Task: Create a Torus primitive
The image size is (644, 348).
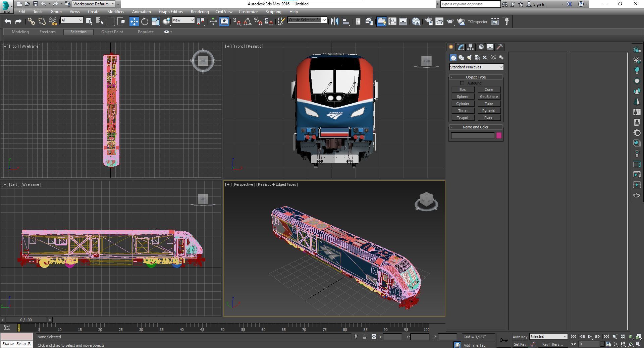Action: pyautogui.click(x=463, y=111)
